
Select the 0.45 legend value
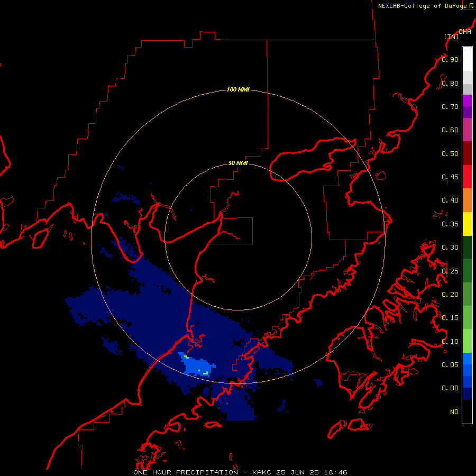[x=450, y=177]
